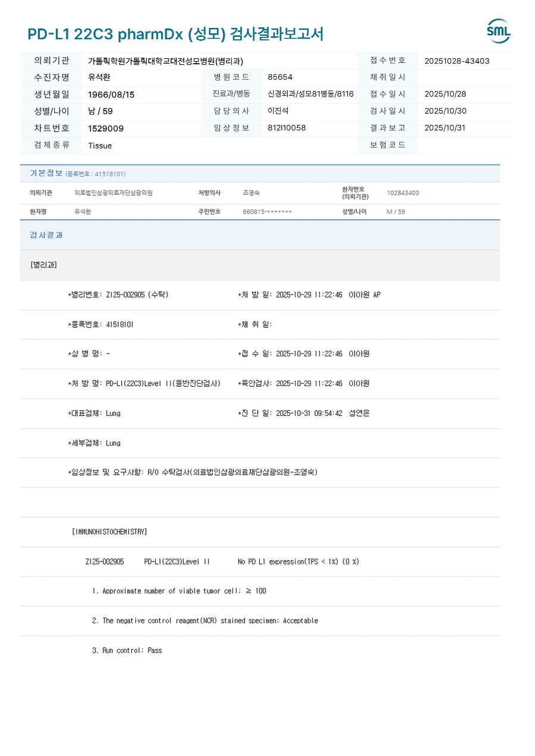Image resolution: width=535 pixels, height=756 pixels.
Task: Click ZI25-002905 in the immunohistochemistry row
Action: 105,561
